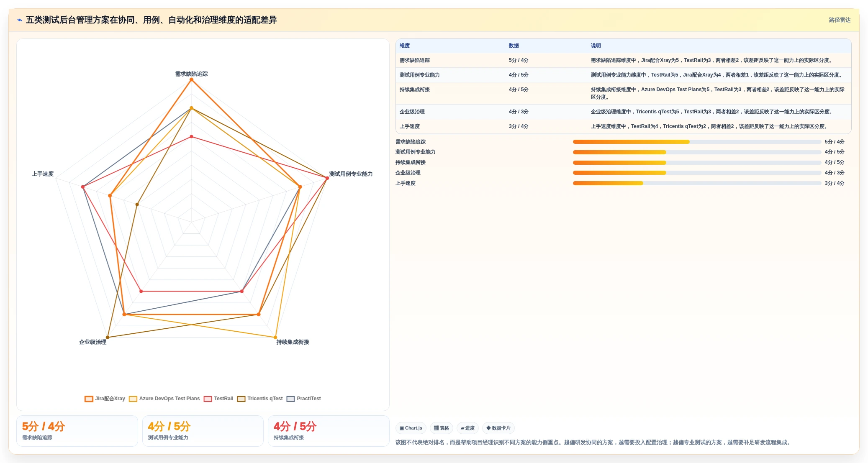Click the page title heading text
The image size is (868, 463).
tap(152, 20)
